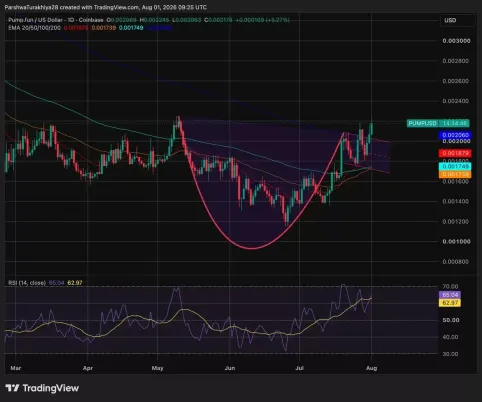Click the Jun label on time axis
The width and height of the screenshot is (482, 402).
point(230,368)
